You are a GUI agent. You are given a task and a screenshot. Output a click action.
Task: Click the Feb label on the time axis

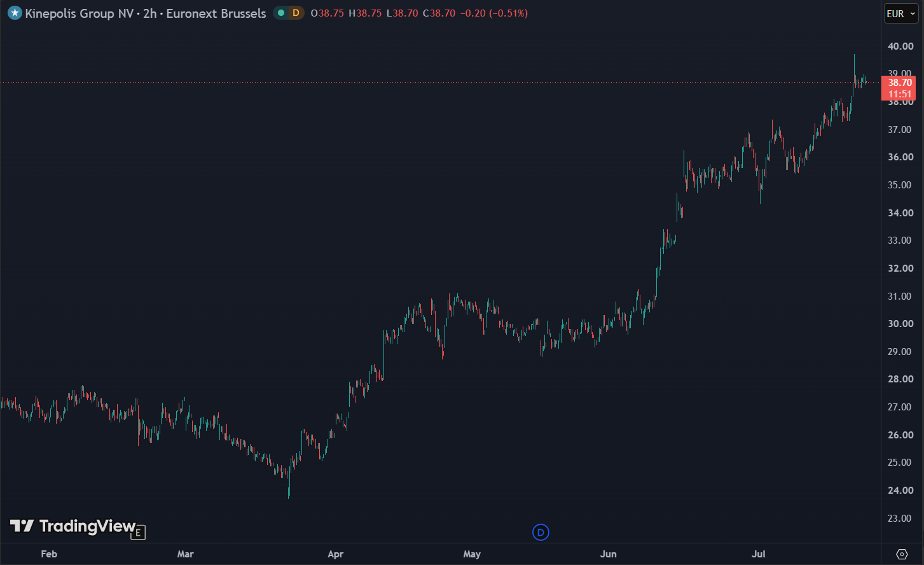pyautogui.click(x=49, y=554)
